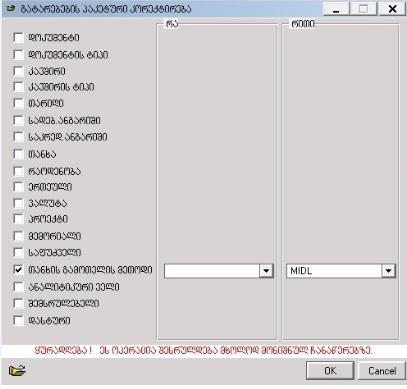Enable the დოკუმენტი checkbox
The height and width of the screenshot is (389, 407).
(x=19, y=37)
